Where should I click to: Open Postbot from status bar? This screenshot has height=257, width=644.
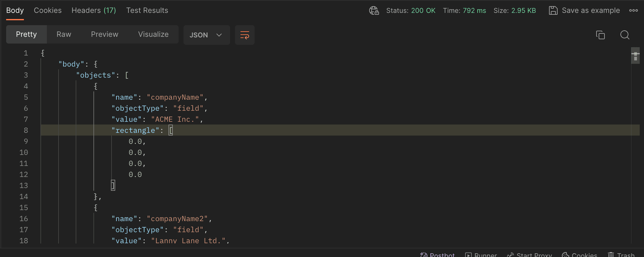point(438,255)
